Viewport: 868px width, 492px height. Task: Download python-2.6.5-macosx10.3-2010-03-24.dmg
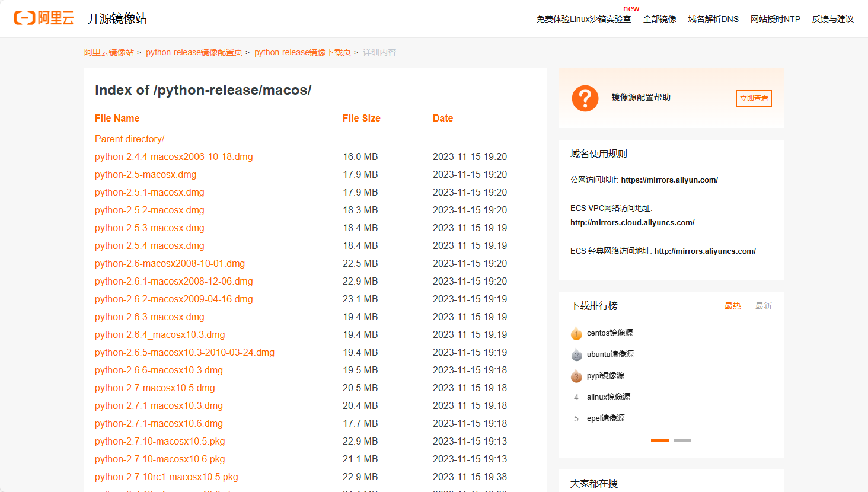(184, 352)
